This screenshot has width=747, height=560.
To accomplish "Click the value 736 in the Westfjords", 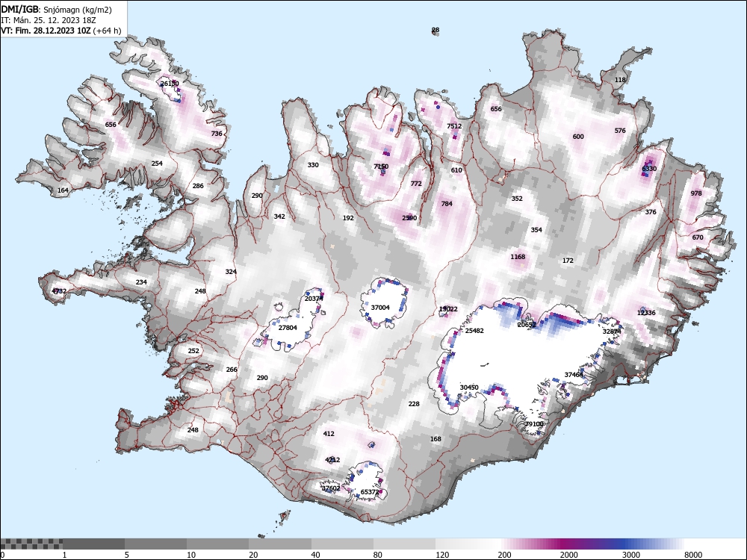I will point(217,134).
